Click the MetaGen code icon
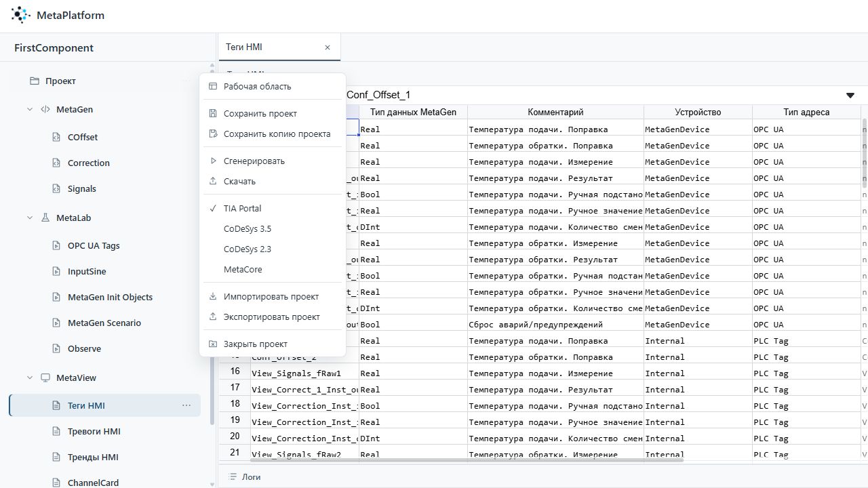 [x=45, y=109]
